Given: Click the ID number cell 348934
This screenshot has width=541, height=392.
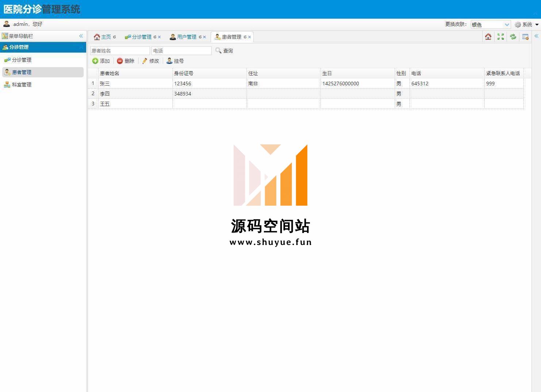Looking at the screenshot, I should tap(210, 94).
